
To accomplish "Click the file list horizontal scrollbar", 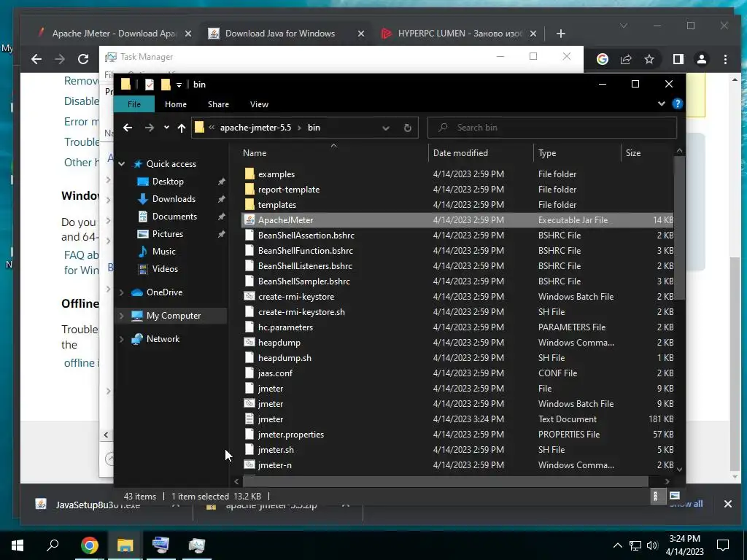I will coord(445,481).
